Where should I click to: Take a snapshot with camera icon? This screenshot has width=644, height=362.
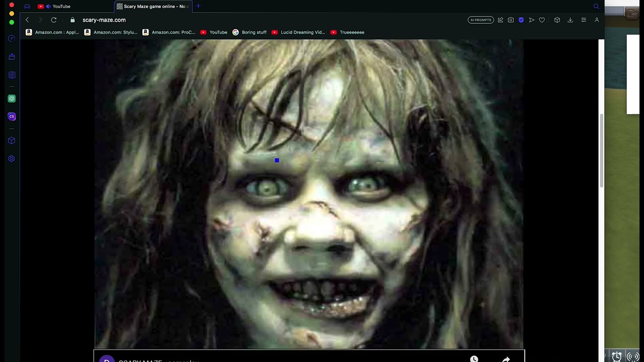point(511,20)
